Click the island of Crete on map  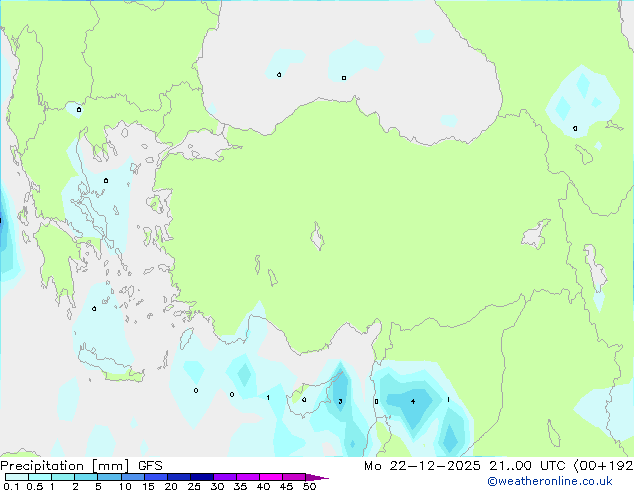click(x=111, y=366)
